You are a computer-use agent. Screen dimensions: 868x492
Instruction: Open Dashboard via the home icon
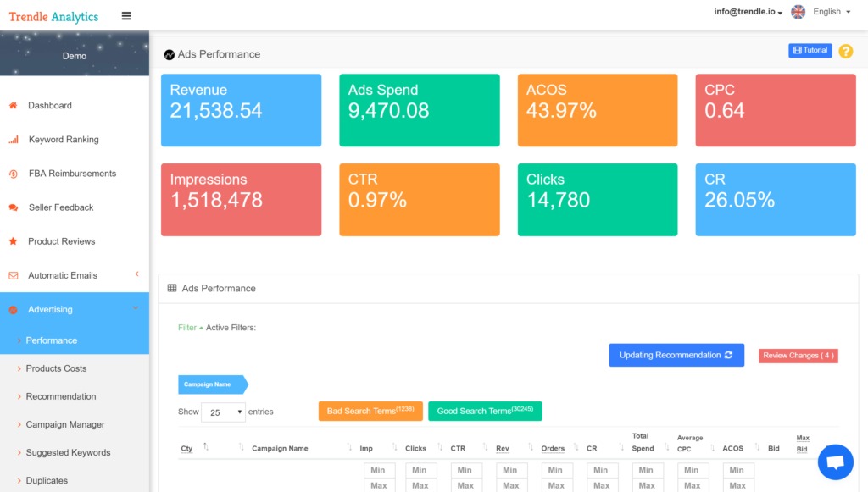coord(12,105)
